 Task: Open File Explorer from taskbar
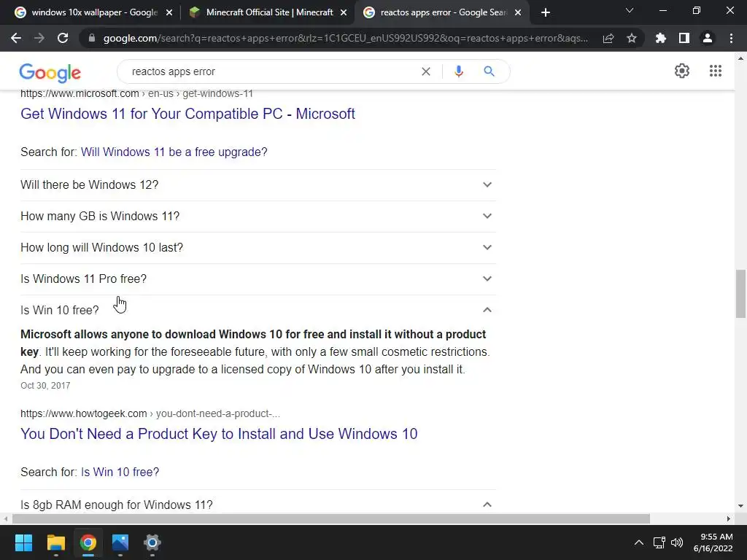pyautogui.click(x=55, y=542)
